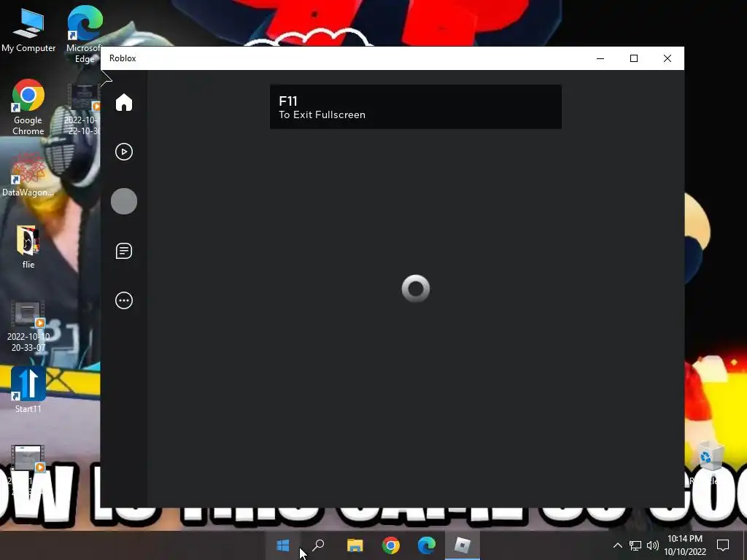Screen dimensions: 747x560
Task: Select the Recycle Bin desktop icon
Action: pos(711,462)
